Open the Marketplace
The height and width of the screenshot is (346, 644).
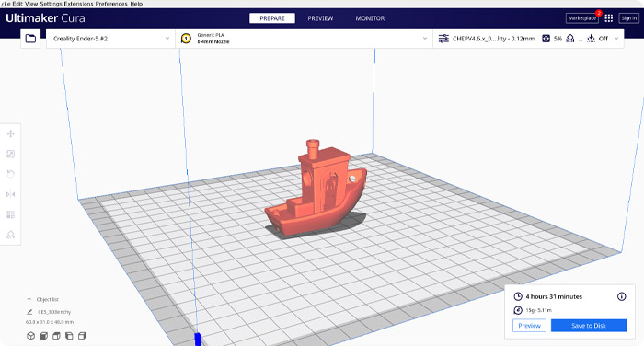coord(582,18)
